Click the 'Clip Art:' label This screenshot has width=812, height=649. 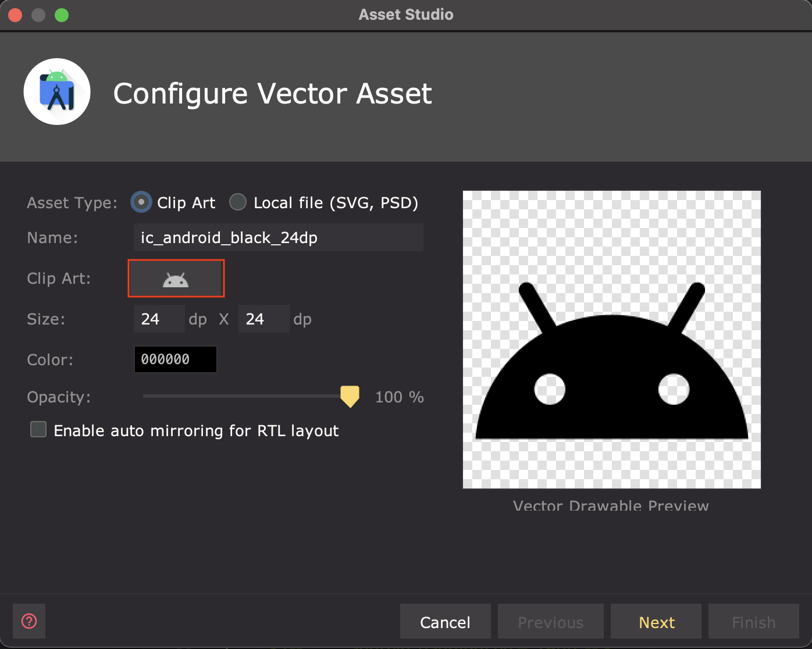coord(59,279)
